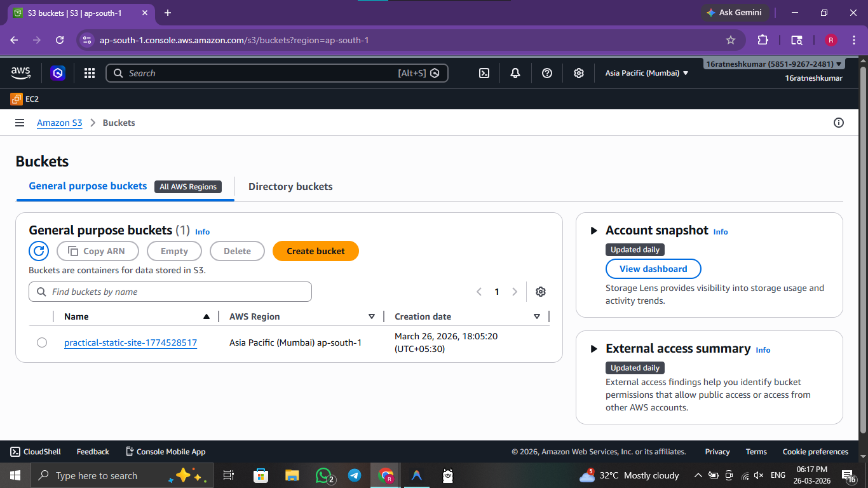Image resolution: width=868 pixels, height=488 pixels.
Task: Open Info link beside General purpose buckets
Action: pyautogui.click(x=202, y=232)
